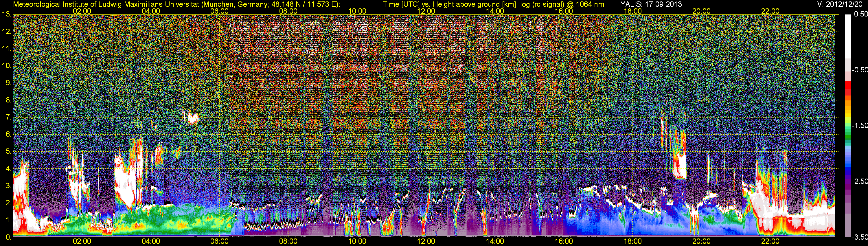Click the 14:00 label on the bottom time axis
Image resolution: width=868 pixels, height=246 pixels.
[x=495, y=241]
